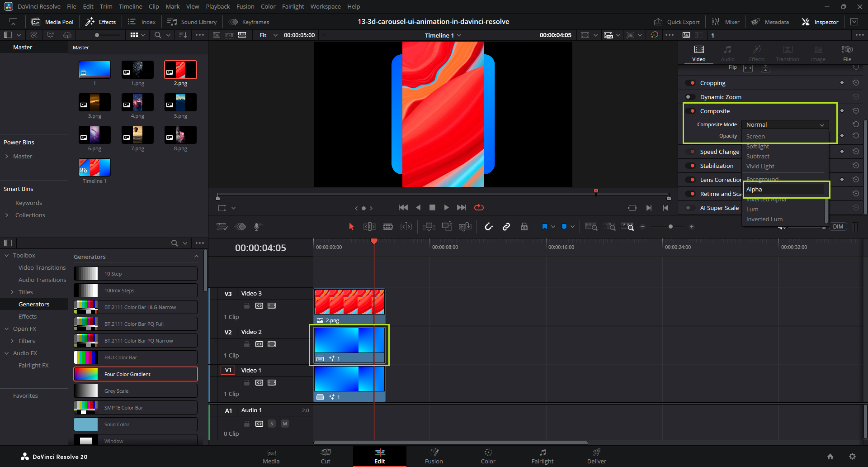Adjust the timeline zoom slider
868x467 pixels.
point(670,227)
